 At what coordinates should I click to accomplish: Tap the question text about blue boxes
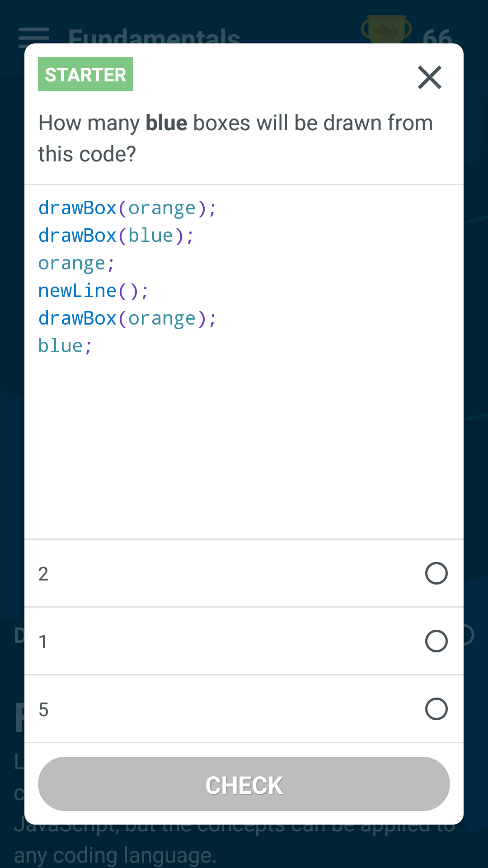pos(235,138)
